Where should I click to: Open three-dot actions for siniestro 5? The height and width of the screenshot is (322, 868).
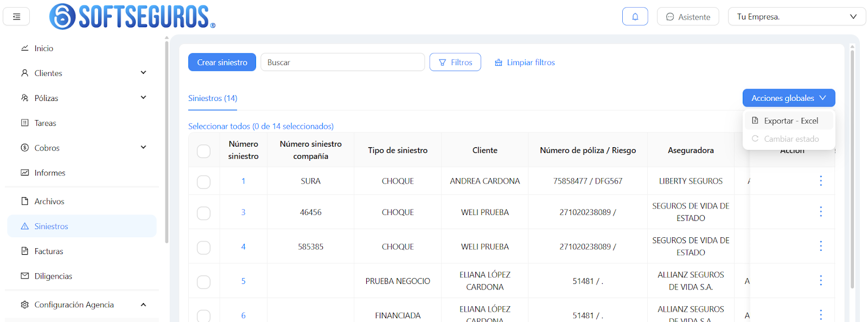(820, 281)
